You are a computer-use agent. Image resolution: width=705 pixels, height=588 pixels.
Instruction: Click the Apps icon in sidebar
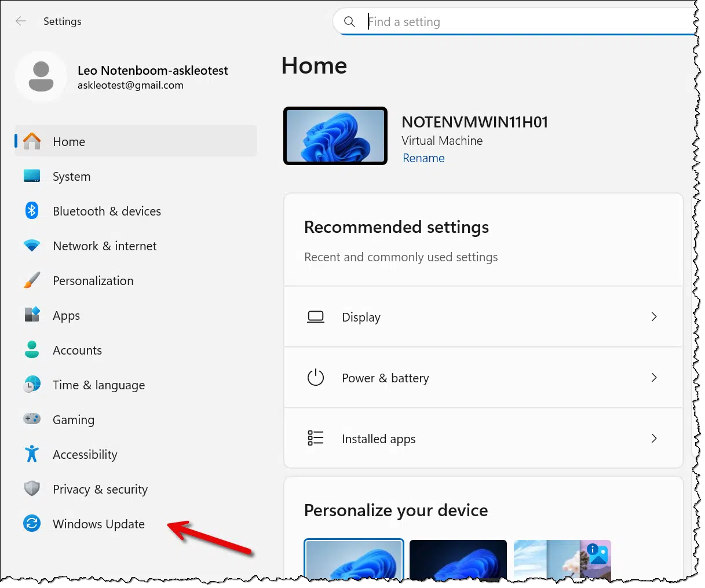point(32,315)
